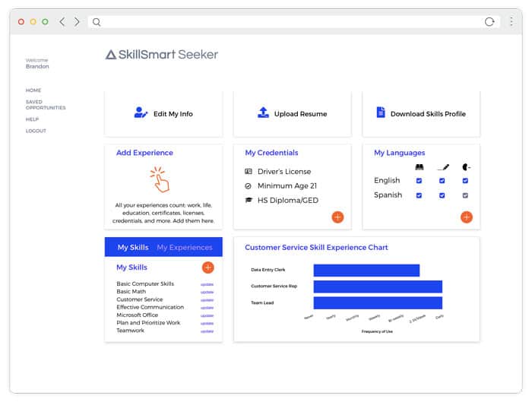
Task: Click the browser address bar field
Action: click(x=294, y=22)
